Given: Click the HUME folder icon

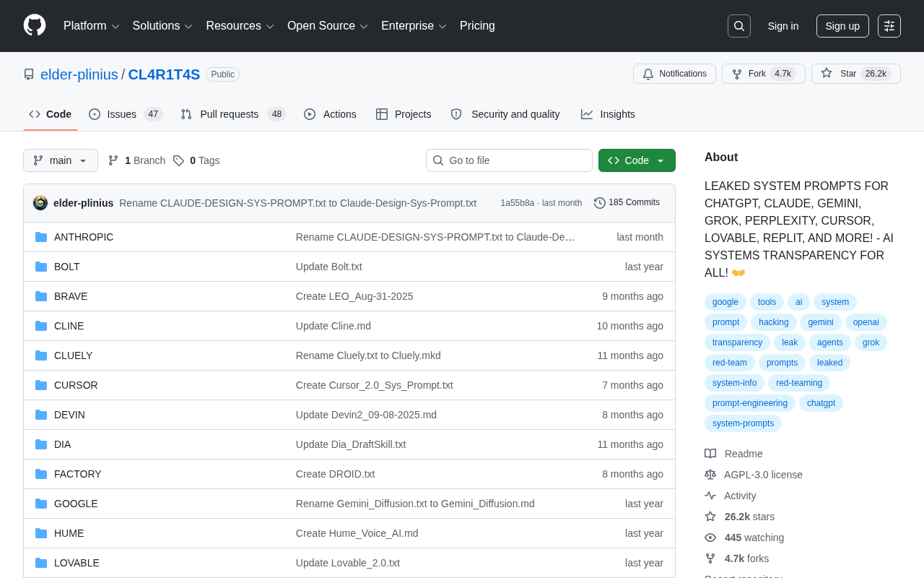Looking at the screenshot, I should pos(41,533).
